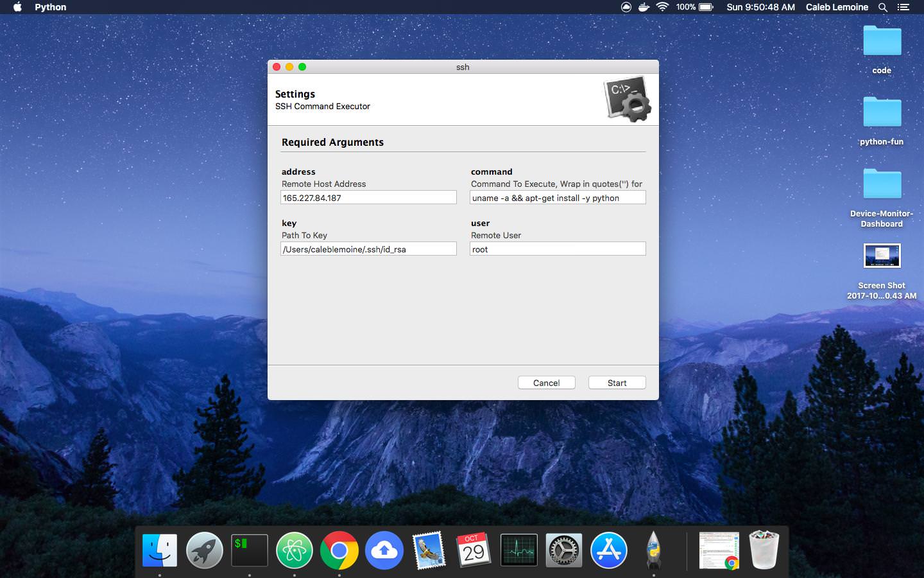The width and height of the screenshot is (924, 578).
Task: Minimize the ssh window with yellow button
Action: [289, 67]
